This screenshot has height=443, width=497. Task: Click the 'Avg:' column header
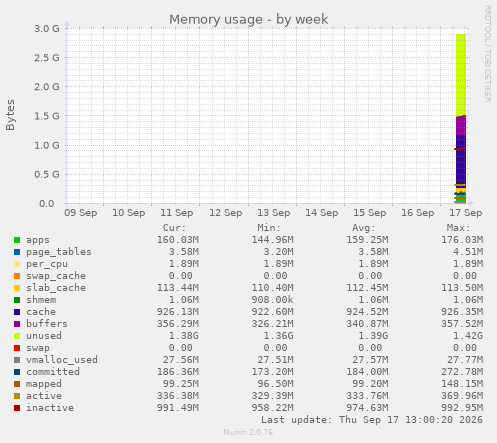[x=364, y=228]
